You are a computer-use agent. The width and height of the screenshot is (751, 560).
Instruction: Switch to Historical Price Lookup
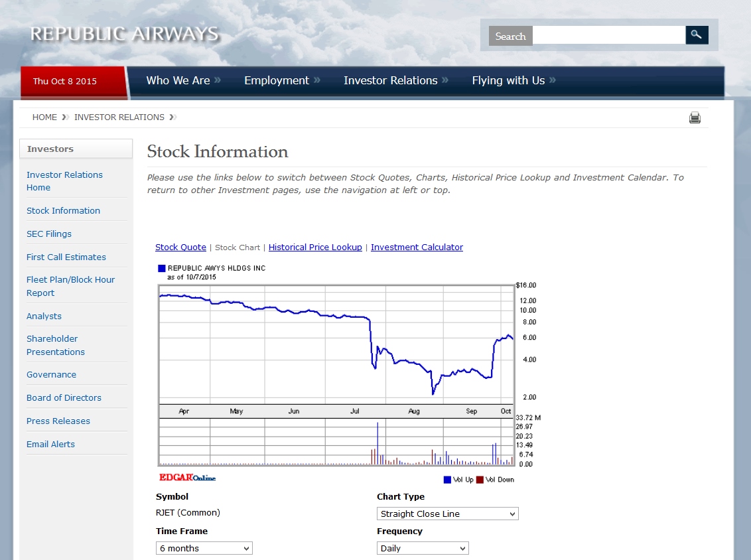[315, 247]
